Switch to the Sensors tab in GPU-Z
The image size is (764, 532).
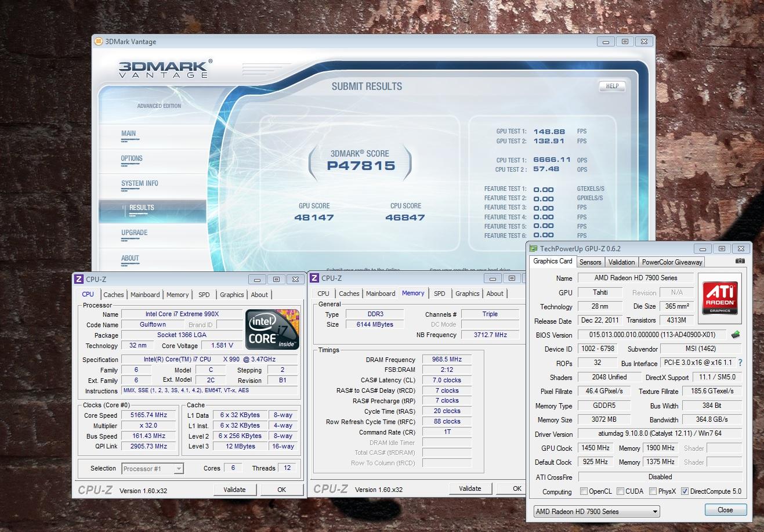click(x=591, y=262)
